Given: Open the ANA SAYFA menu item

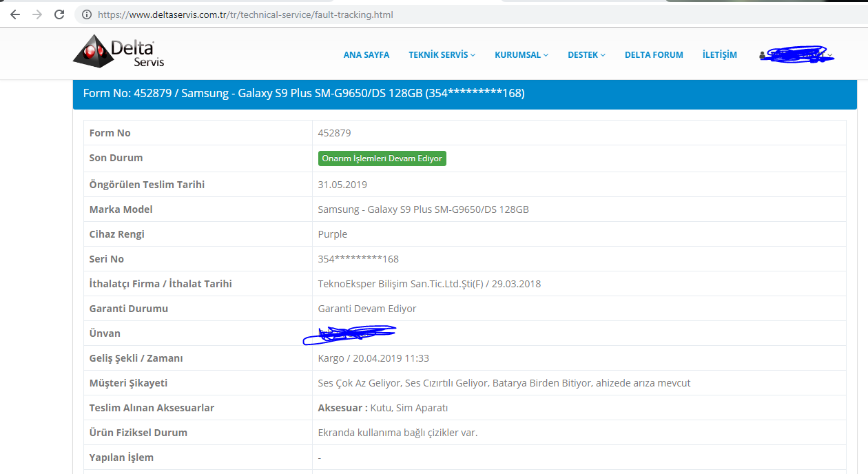Looking at the screenshot, I should 366,55.
